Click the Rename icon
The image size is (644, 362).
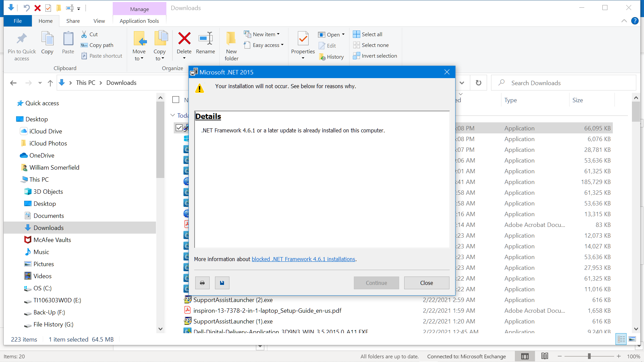pos(205,39)
